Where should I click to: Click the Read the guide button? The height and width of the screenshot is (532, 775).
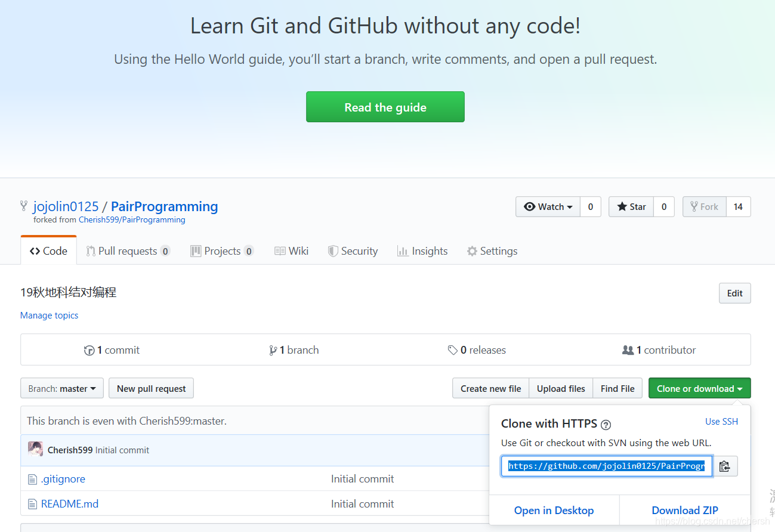click(385, 107)
